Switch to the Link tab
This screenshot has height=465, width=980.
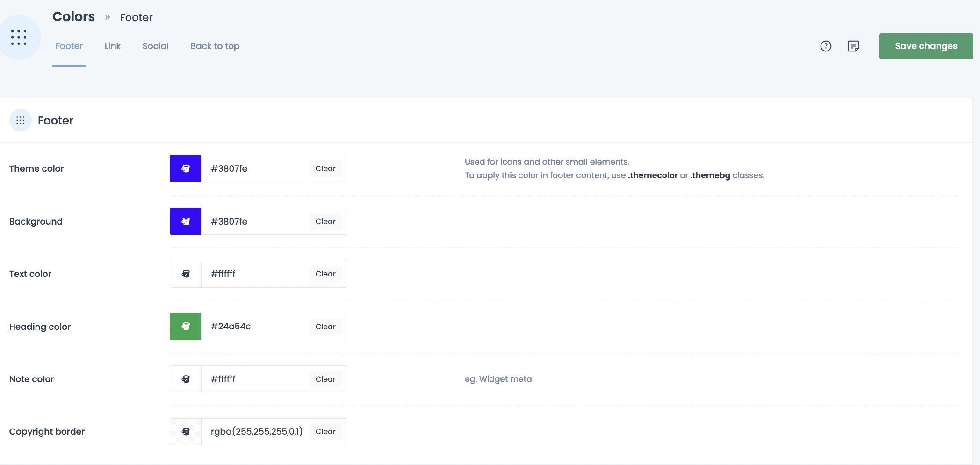pos(113,46)
